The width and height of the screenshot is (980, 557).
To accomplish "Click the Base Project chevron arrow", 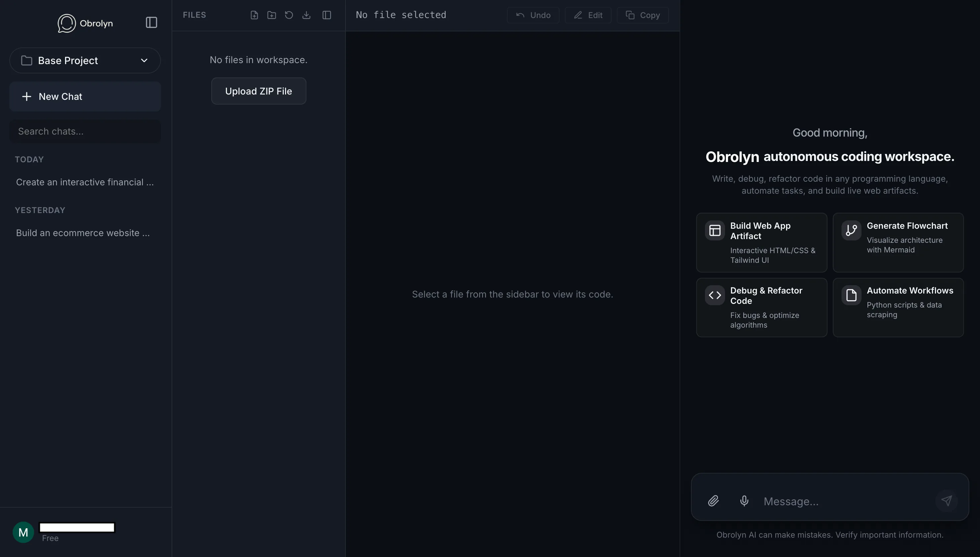I will [x=144, y=60].
